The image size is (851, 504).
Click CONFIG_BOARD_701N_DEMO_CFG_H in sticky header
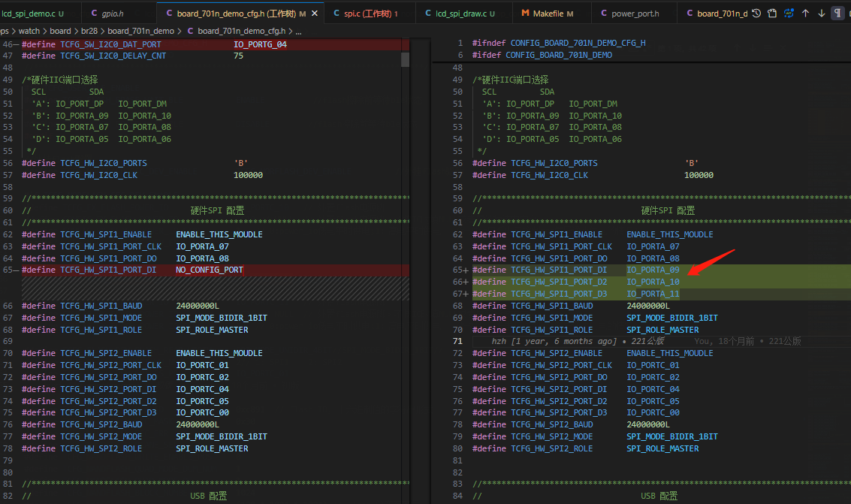(x=578, y=43)
